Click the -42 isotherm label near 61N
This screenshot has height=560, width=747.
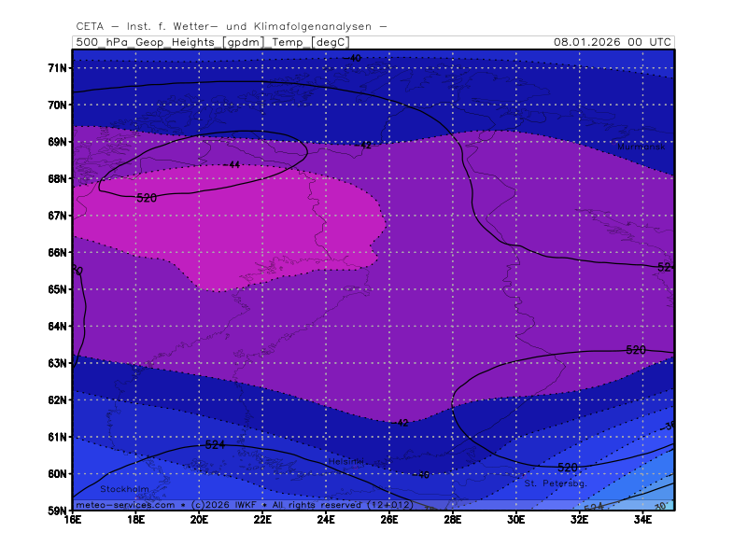(x=402, y=423)
